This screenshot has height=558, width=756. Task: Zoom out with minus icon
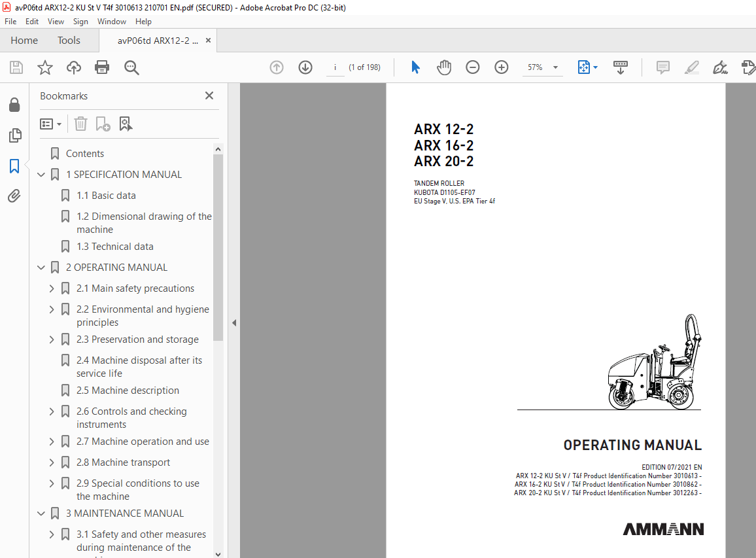pos(472,67)
